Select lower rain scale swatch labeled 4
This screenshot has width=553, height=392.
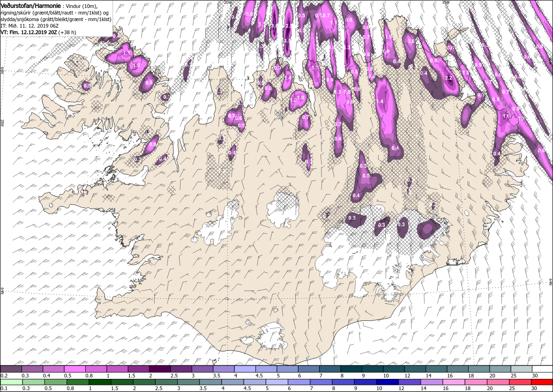[x=232, y=382]
